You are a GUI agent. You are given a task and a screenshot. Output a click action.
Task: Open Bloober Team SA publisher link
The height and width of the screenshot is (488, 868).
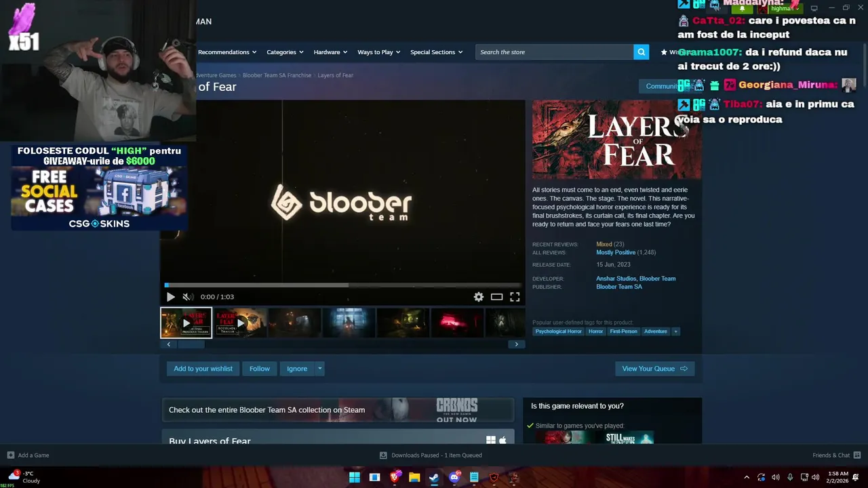click(619, 287)
